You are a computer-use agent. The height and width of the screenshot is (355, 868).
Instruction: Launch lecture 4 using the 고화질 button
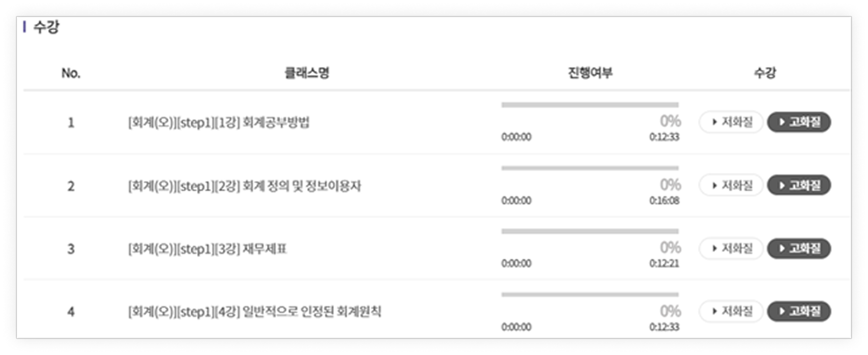tap(799, 311)
